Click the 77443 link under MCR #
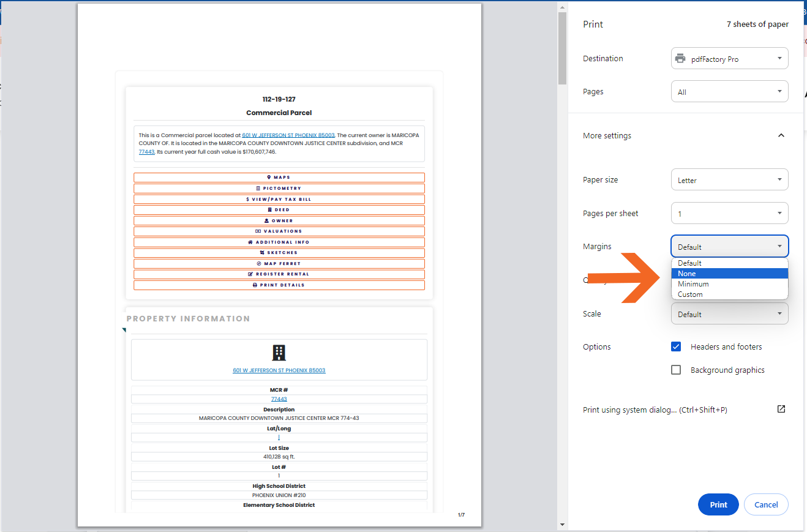The height and width of the screenshot is (532, 807). coord(279,399)
